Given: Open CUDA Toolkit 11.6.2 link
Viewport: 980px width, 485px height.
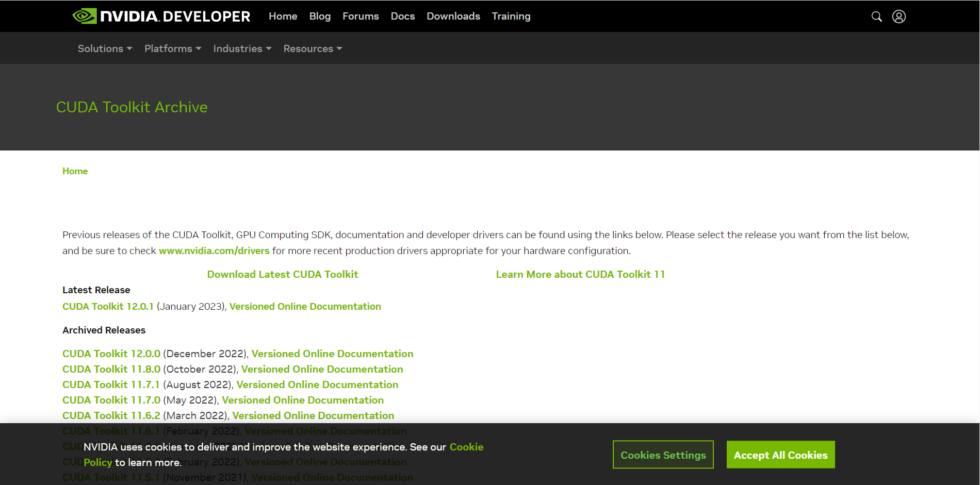Looking at the screenshot, I should [111, 415].
